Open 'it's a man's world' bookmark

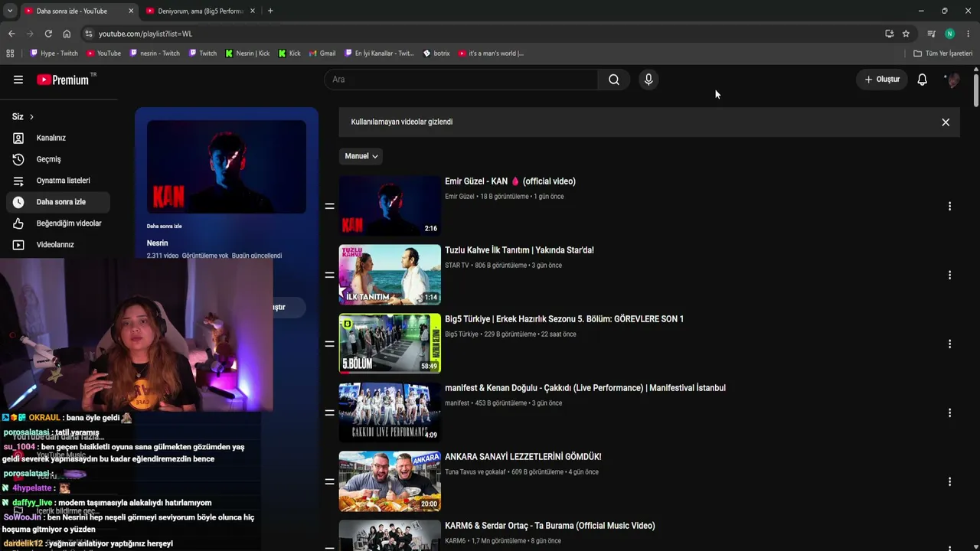coord(491,54)
